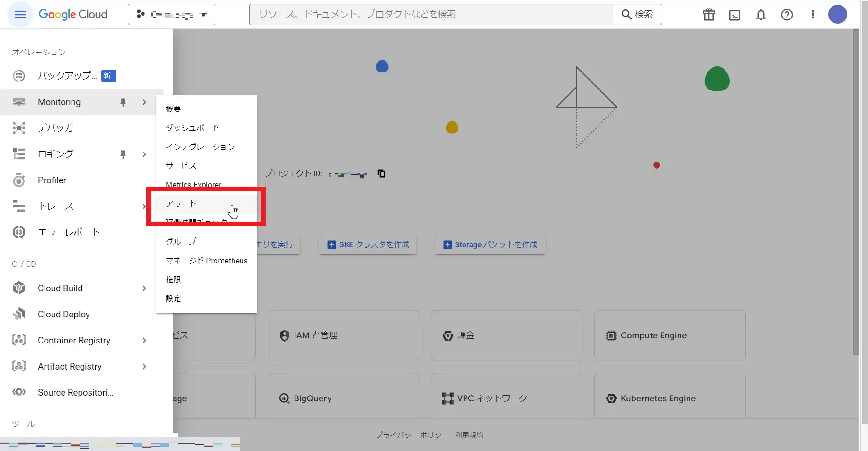The width and height of the screenshot is (868, 451).
Task: Unpin ロギング using its pin icon
Action: point(123,154)
